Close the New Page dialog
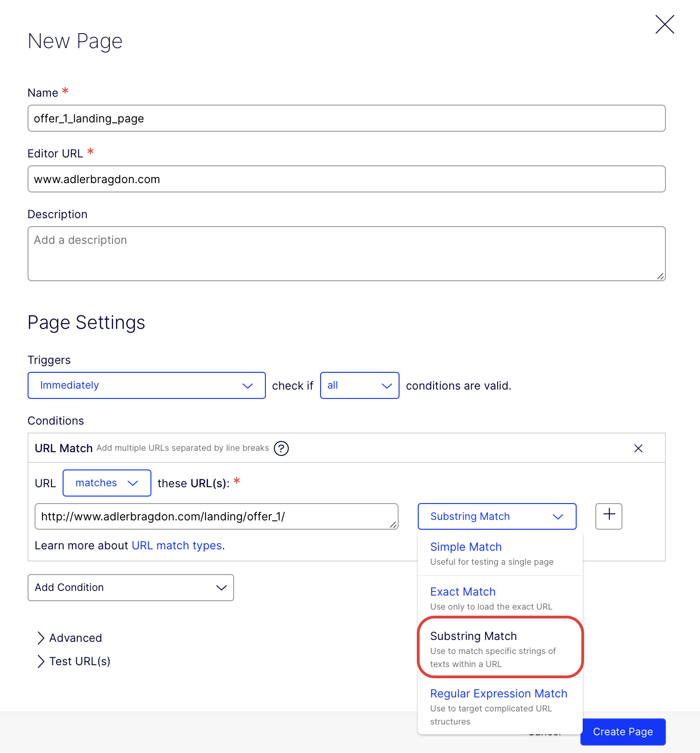The height and width of the screenshot is (753, 700). point(664,24)
